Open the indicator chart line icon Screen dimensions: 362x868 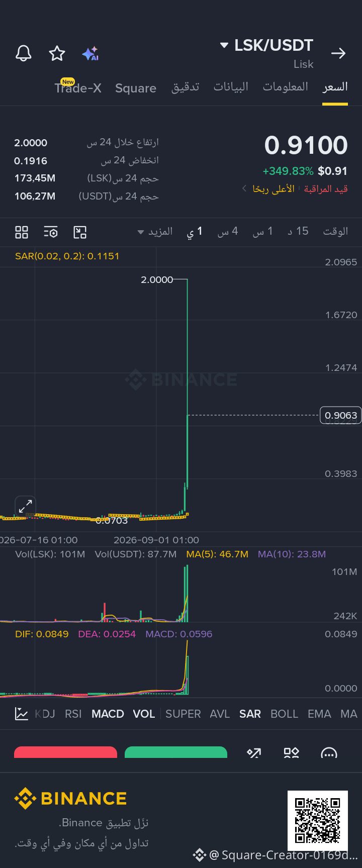pos(21,714)
